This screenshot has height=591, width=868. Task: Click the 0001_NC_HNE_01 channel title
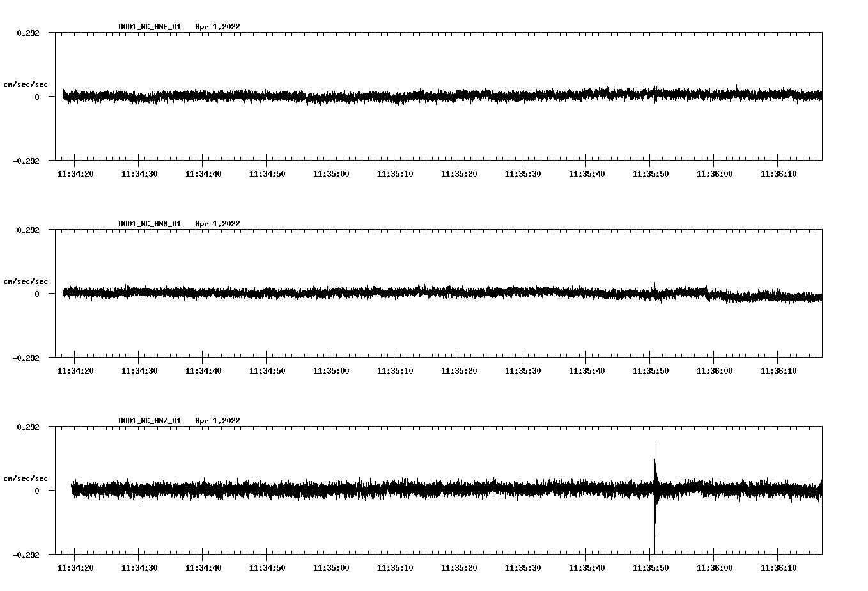(x=150, y=27)
